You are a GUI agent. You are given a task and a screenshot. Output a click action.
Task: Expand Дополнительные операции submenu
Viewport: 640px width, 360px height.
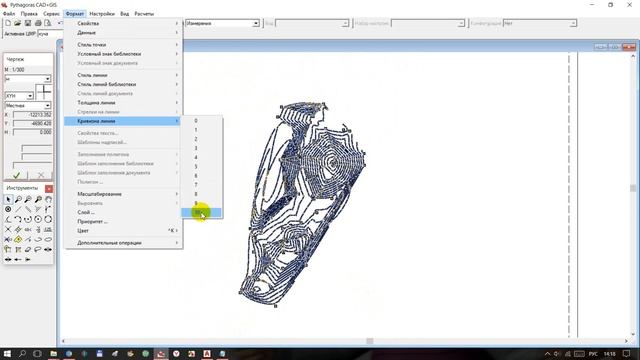(123, 243)
